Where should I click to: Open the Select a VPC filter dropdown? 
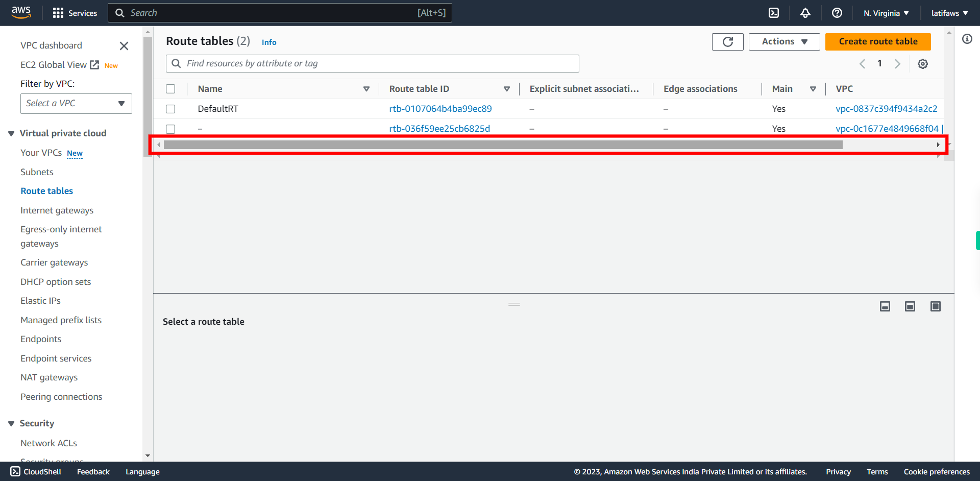click(76, 104)
